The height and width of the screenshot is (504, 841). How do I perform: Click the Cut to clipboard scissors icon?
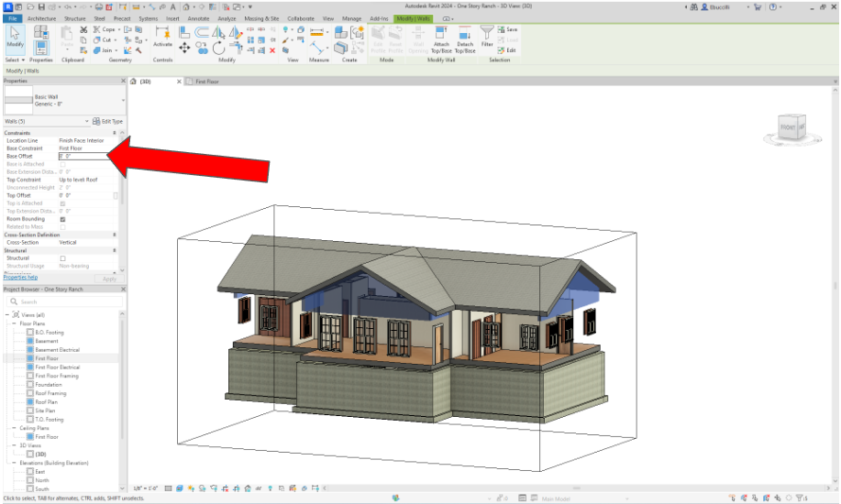click(x=83, y=30)
